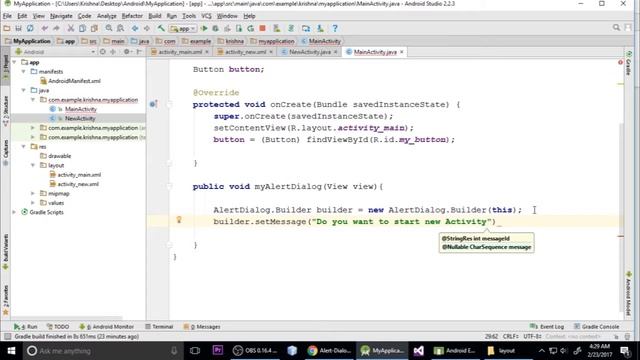Expand the mipmap folder node

click(x=33, y=193)
